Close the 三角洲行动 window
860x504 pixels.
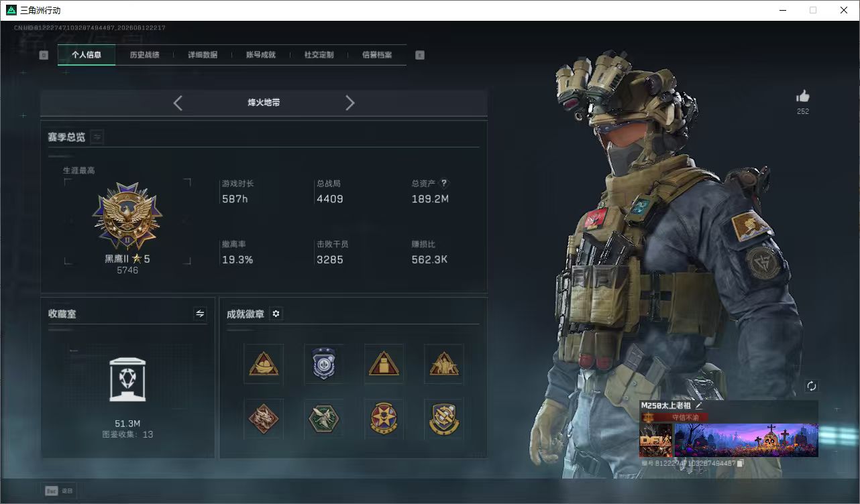point(844,10)
